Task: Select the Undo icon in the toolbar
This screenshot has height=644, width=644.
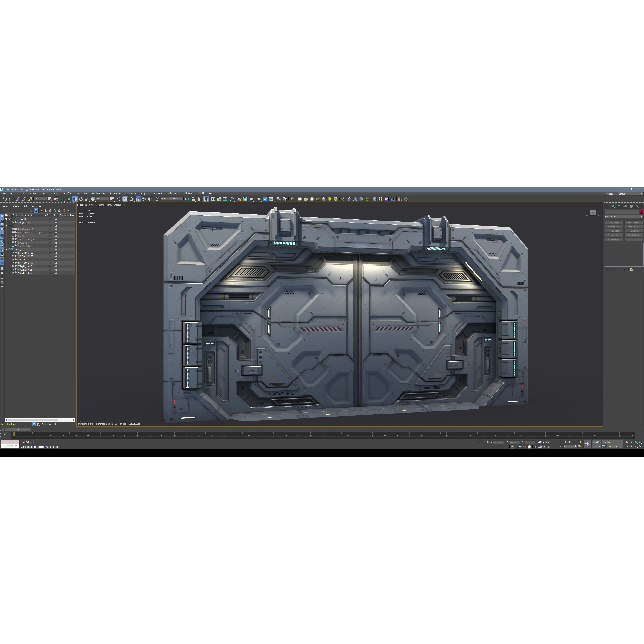Action: pyautogui.click(x=5, y=199)
